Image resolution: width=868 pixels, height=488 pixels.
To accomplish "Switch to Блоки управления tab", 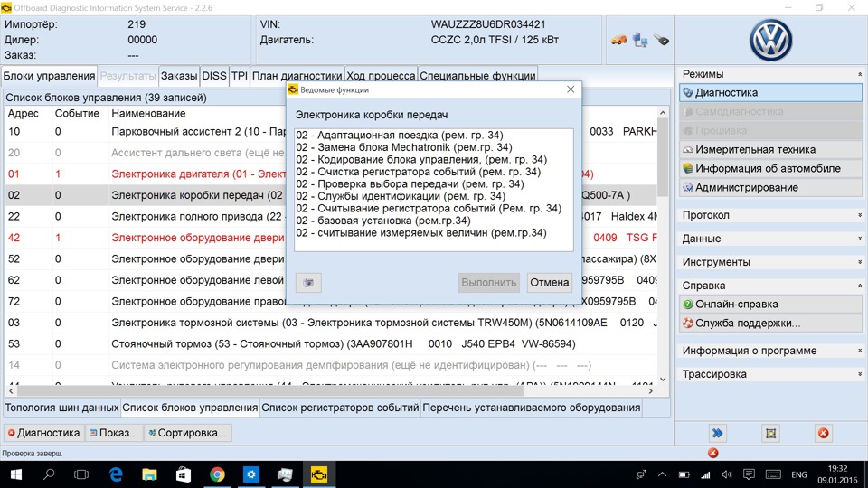I will (x=49, y=76).
